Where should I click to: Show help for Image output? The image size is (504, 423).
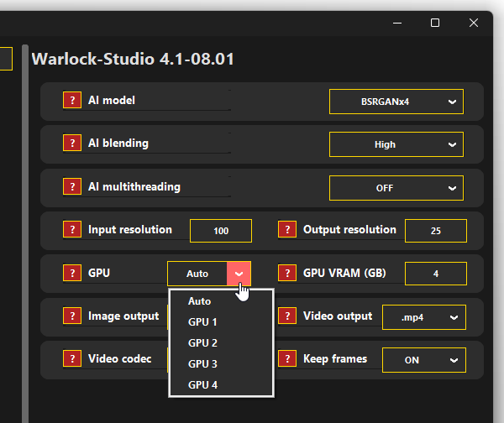72,316
